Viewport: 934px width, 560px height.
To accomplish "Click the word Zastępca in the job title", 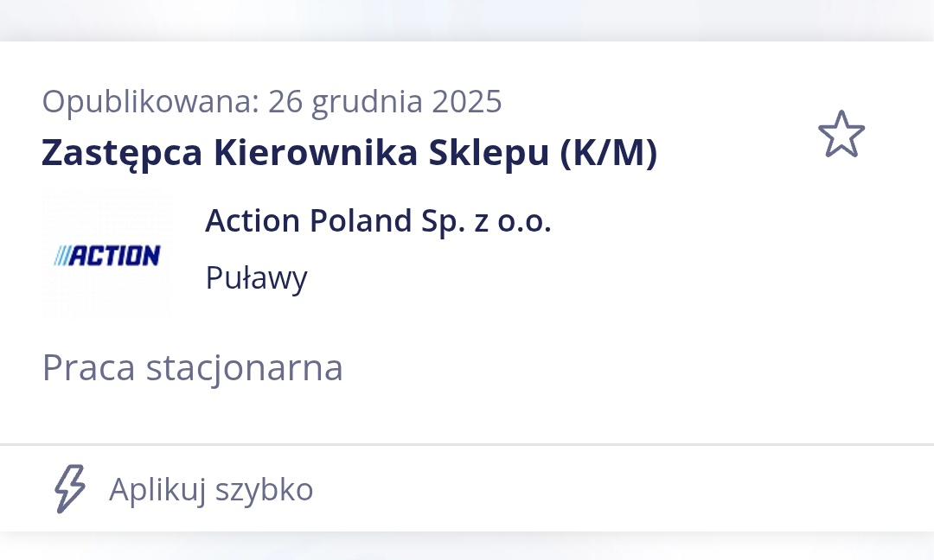I will coord(122,153).
